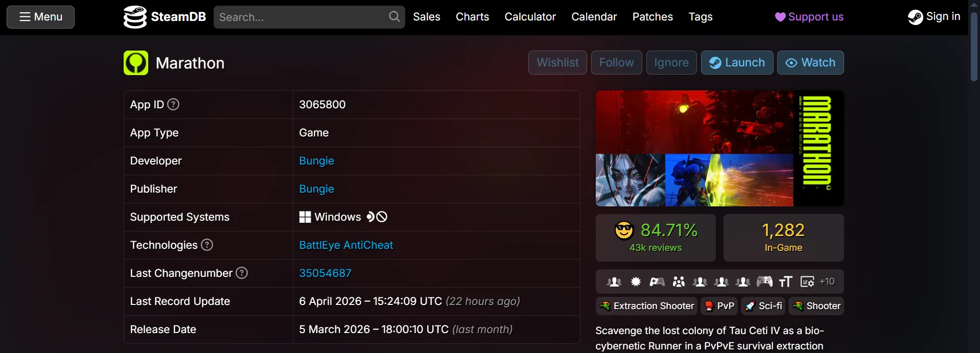
Task: Open the Tags navigation item
Action: (701, 17)
